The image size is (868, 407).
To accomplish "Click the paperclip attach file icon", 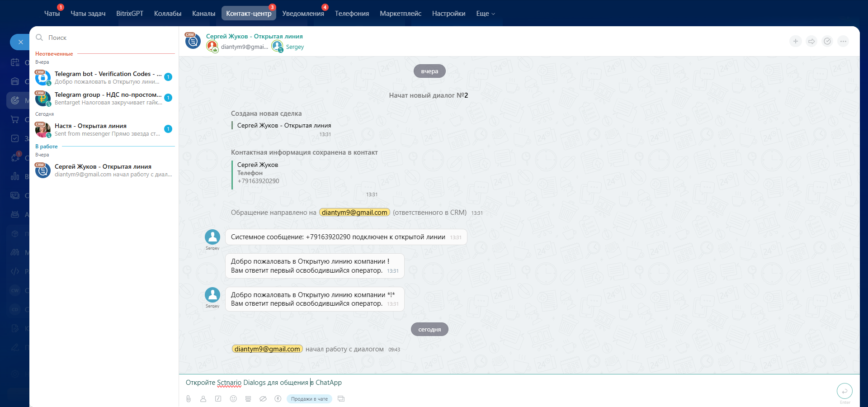I will pyautogui.click(x=189, y=399).
